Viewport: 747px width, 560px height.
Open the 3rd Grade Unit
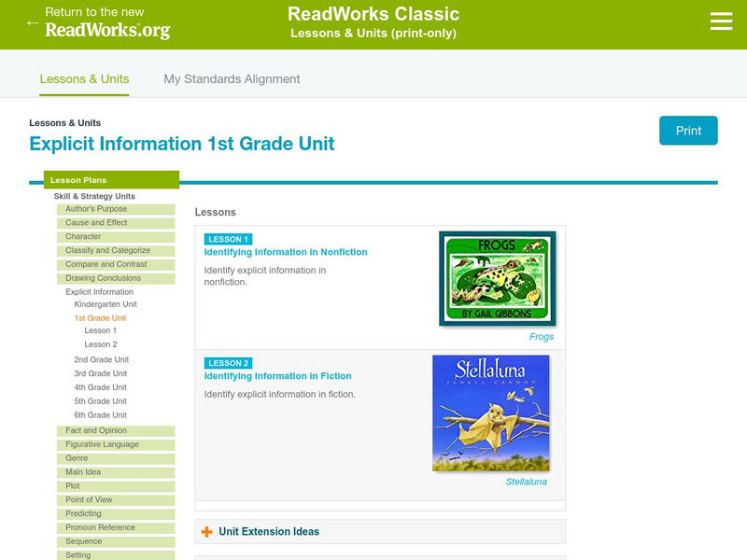(x=101, y=373)
